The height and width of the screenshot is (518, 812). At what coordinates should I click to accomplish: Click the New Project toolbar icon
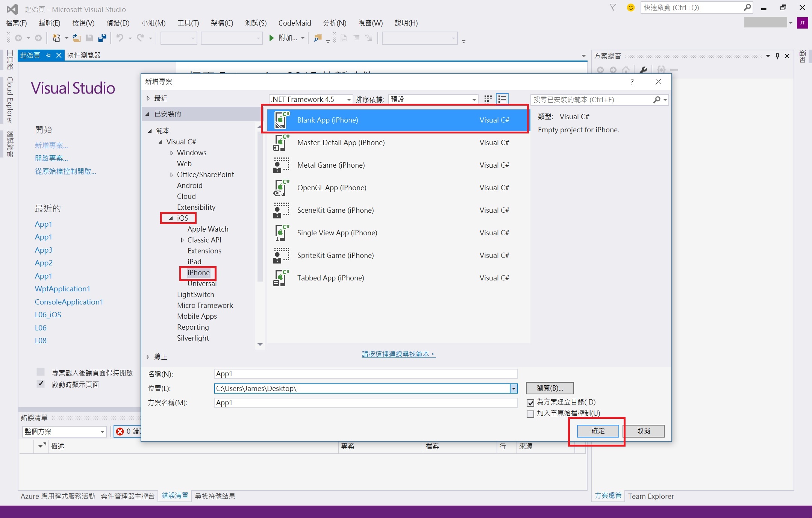click(56, 38)
